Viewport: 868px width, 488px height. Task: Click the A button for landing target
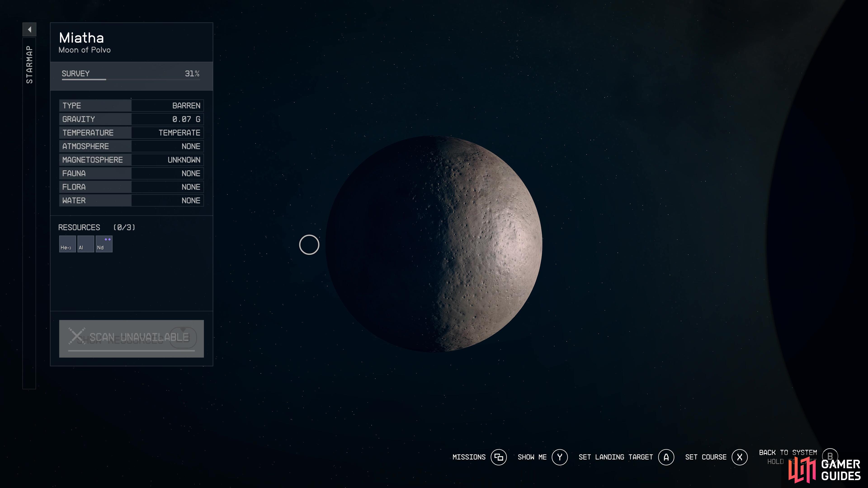666,457
